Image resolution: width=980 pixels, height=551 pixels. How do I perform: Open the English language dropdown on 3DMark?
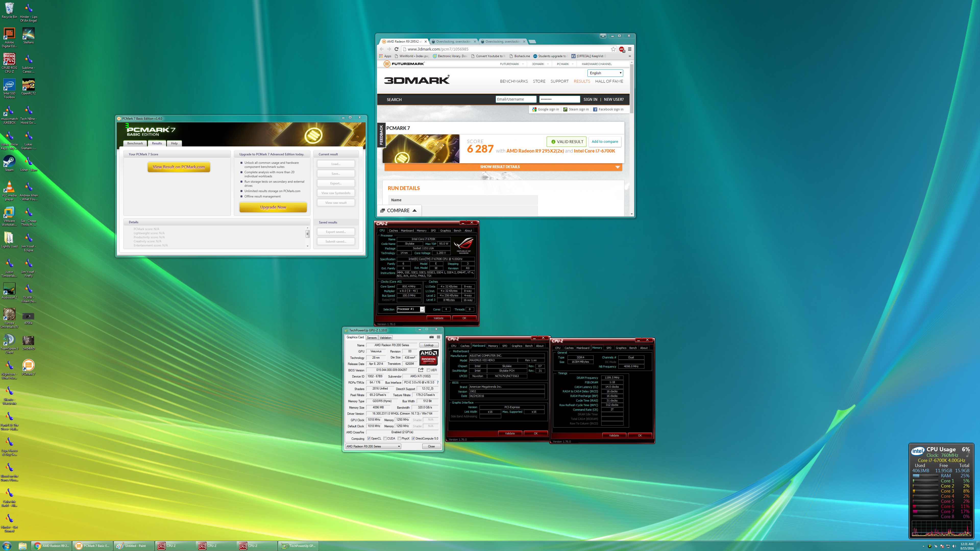pos(605,73)
